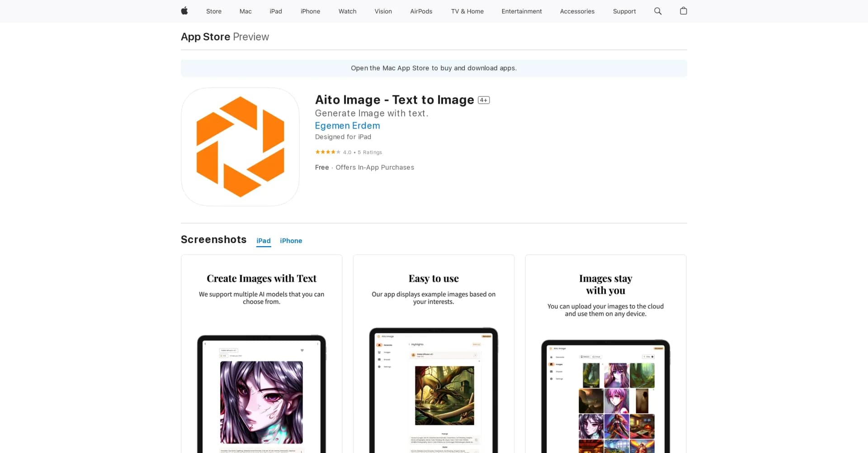Click the Screenshots section heading
Viewport: 868px width, 453px height.
(x=213, y=239)
